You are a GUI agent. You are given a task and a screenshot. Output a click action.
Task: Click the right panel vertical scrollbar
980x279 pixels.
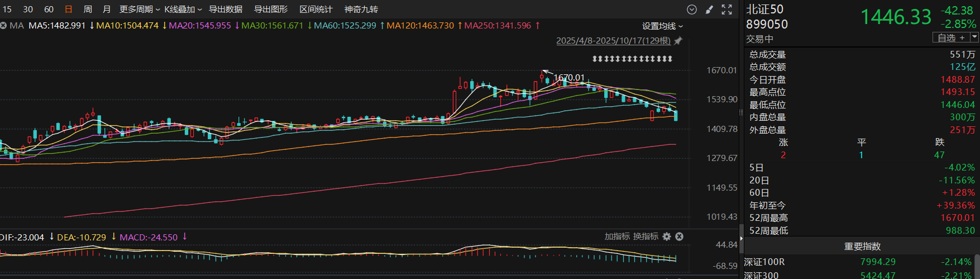point(977,266)
